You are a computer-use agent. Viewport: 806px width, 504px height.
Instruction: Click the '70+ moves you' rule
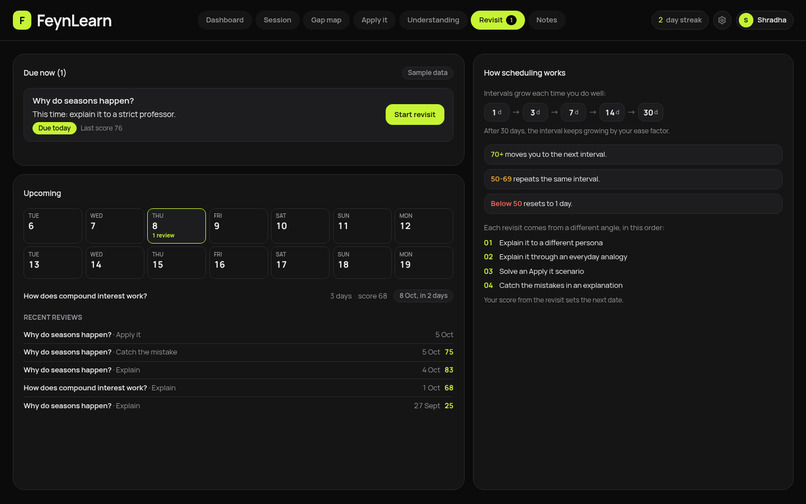tap(633, 154)
